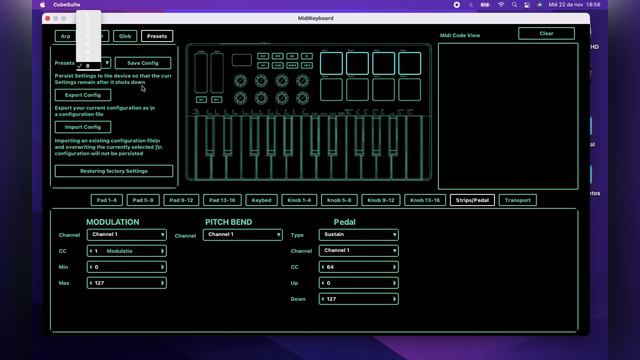Decrease the Modulation Max value

pos(91,283)
